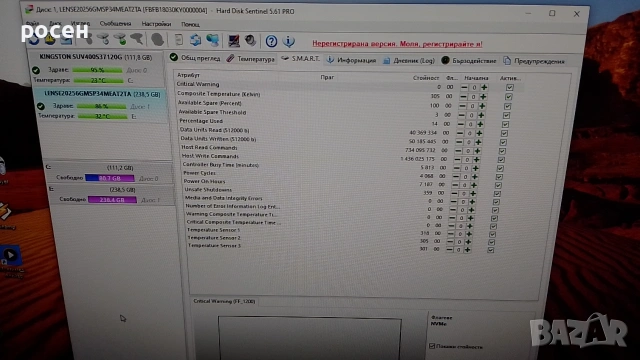The width and height of the screenshot is (640, 360).
Task: Click the Начална column header
Action: [476, 78]
